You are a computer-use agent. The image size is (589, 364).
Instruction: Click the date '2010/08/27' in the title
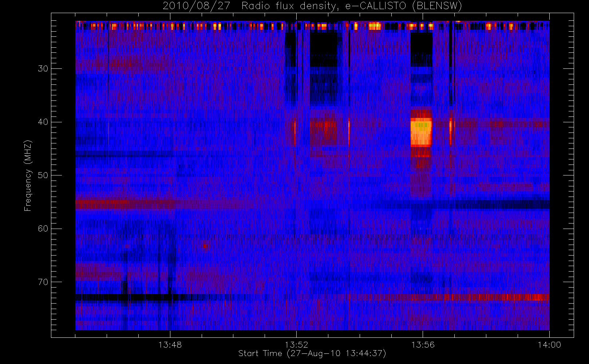point(197,6)
